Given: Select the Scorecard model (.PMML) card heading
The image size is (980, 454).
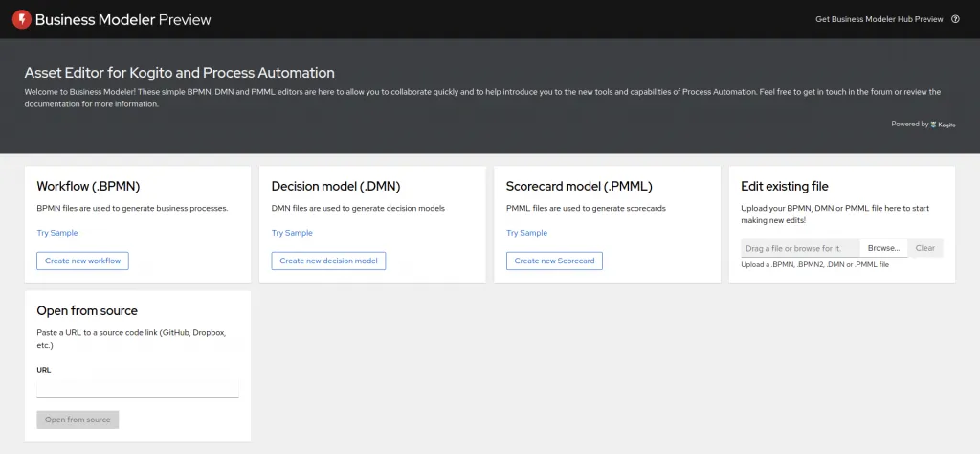Looking at the screenshot, I should 579,186.
